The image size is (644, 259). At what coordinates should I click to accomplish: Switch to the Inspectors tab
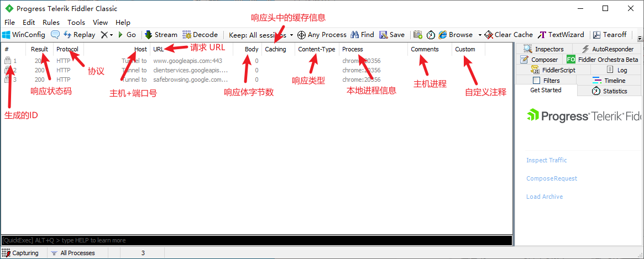tap(544, 49)
